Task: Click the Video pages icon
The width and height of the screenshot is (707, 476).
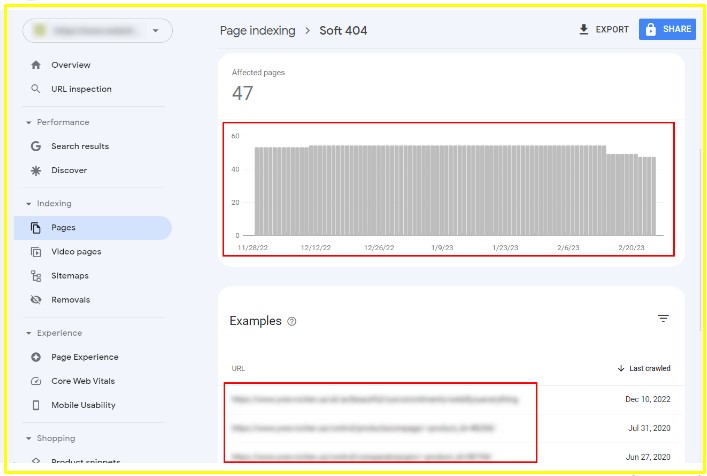Action: click(x=36, y=252)
